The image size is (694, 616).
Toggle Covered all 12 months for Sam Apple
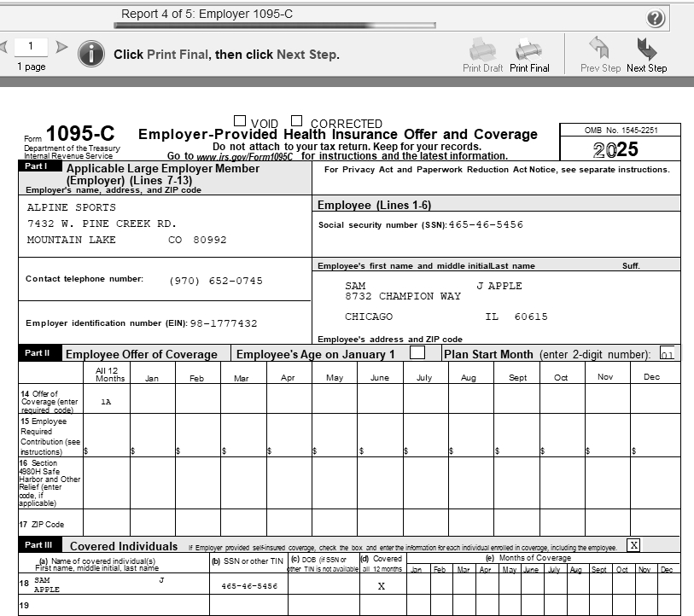[382, 586]
